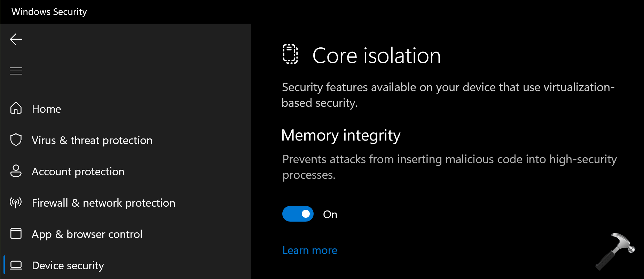This screenshot has width=644, height=279.
Task: Click the Core isolation page title
Action: tap(377, 56)
